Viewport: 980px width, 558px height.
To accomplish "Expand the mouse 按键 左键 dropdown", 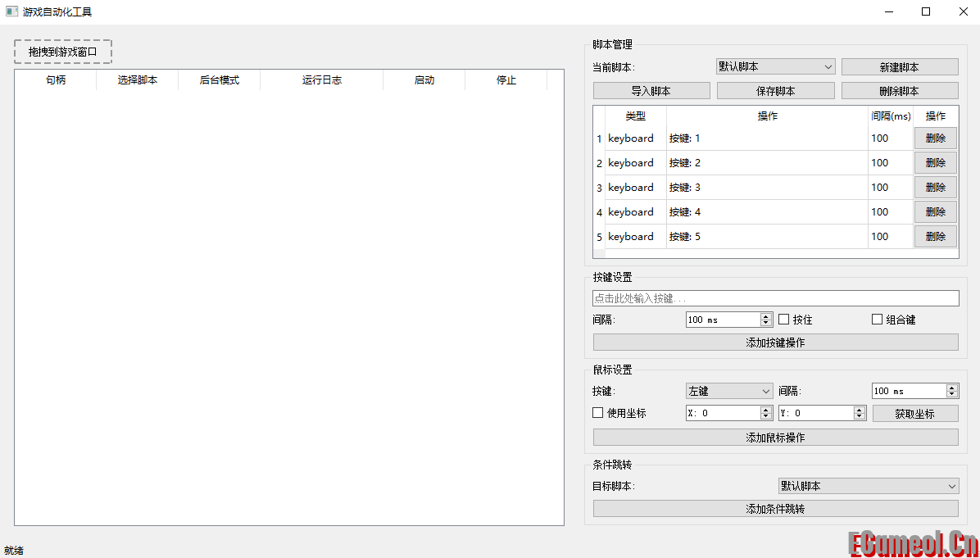I will coord(728,391).
